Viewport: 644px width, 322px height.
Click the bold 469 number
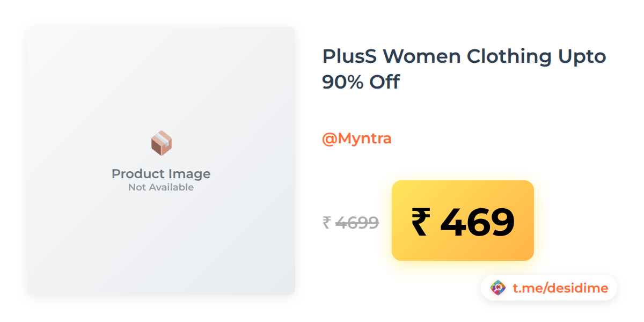(477, 221)
